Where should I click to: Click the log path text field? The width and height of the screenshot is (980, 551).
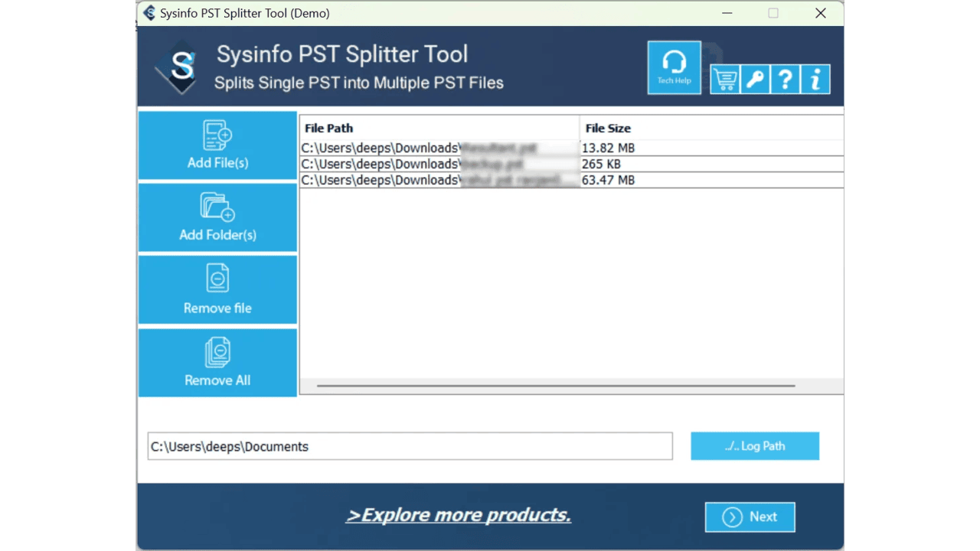click(410, 446)
